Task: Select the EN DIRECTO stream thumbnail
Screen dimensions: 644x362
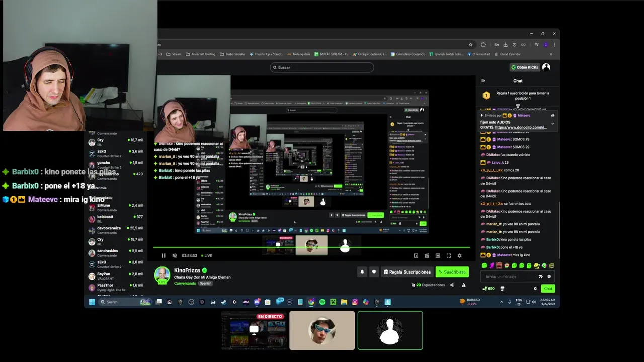Action: pos(254,330)
